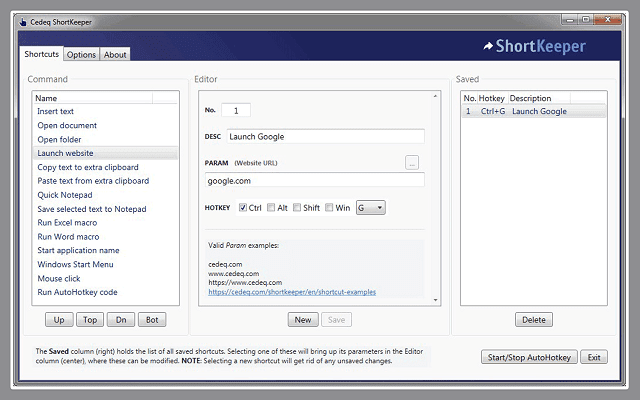Click the New shortcut button
640x400 pixels.
pyautogui.click(x=303, y=320)
